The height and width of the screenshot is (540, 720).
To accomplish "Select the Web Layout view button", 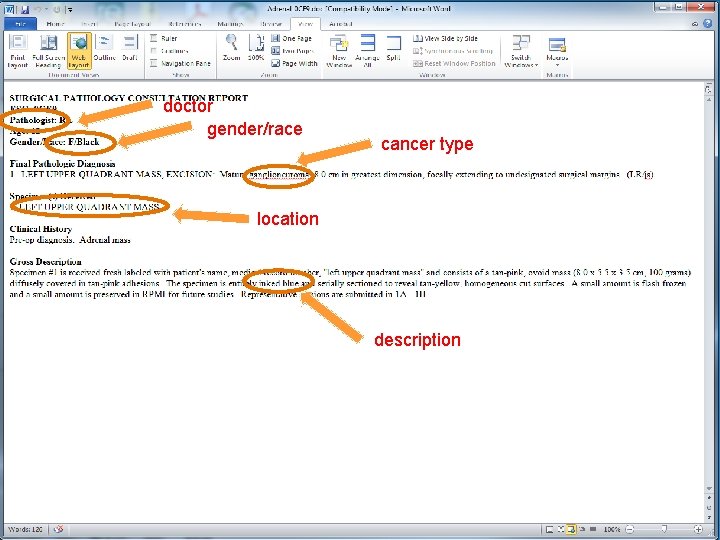I will 79,51.
